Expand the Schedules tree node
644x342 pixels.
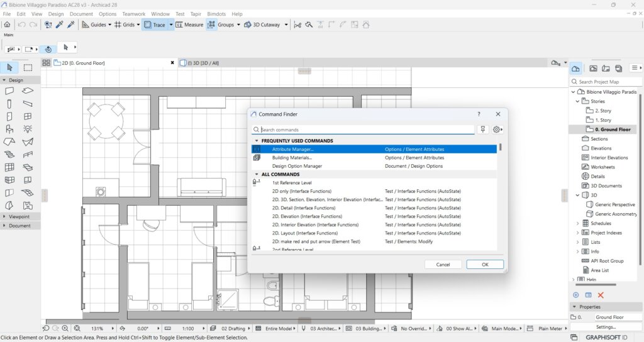click(x=578, y=223)
